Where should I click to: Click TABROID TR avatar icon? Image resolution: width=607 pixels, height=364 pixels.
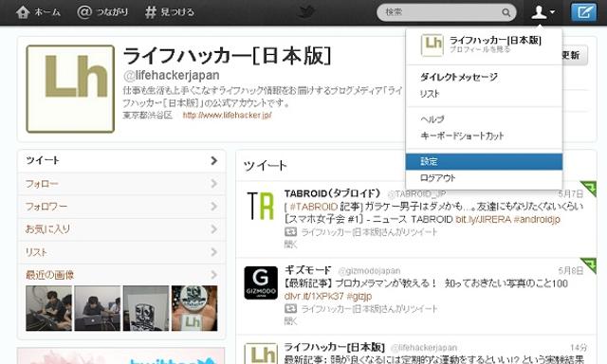(261, 206)
